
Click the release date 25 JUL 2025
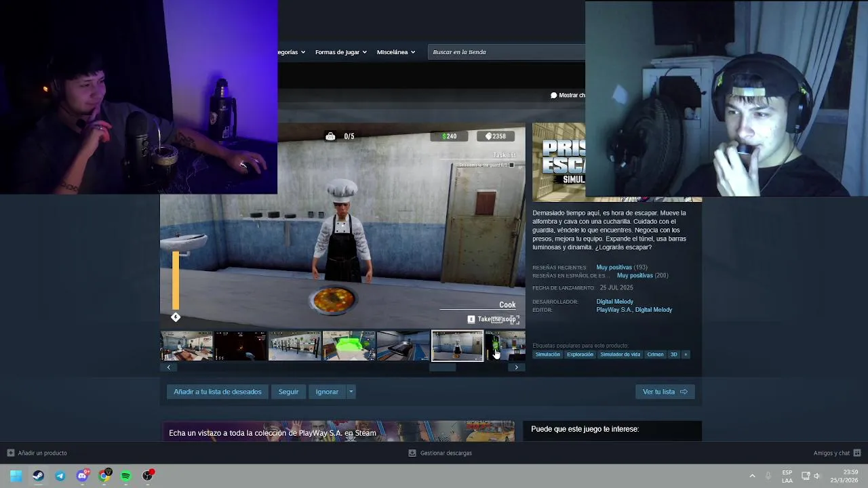[616, 288]
